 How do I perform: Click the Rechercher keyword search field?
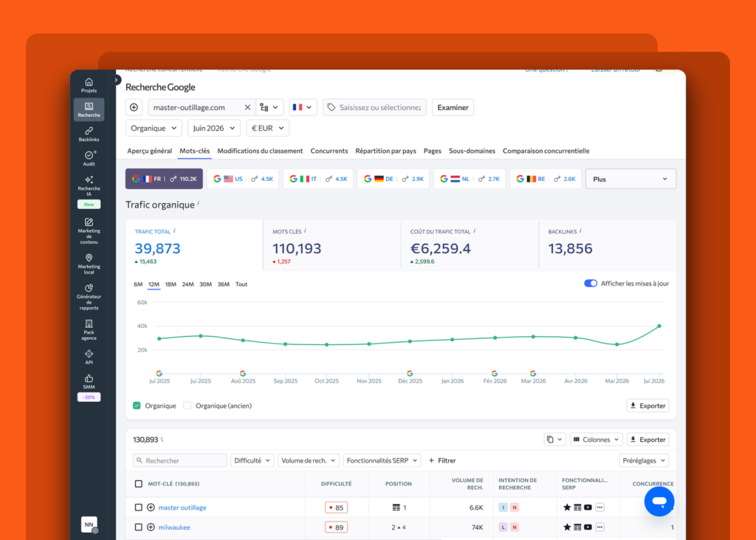pos(180,460)
